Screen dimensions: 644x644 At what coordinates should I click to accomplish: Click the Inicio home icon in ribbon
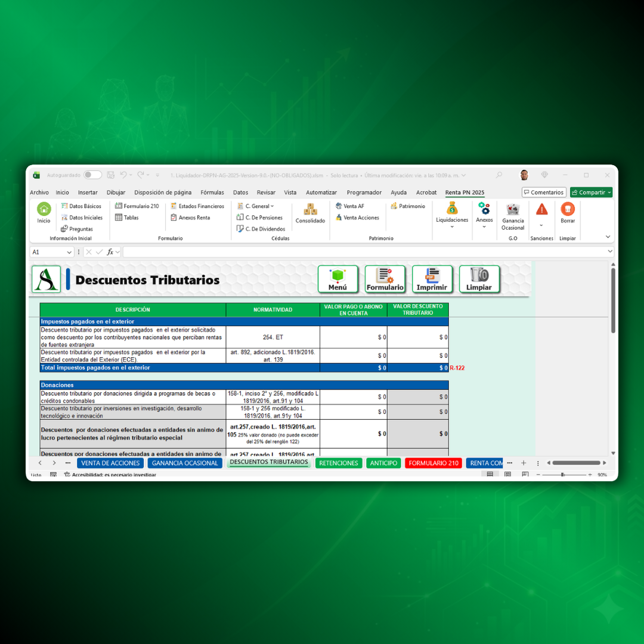point(44,210)
